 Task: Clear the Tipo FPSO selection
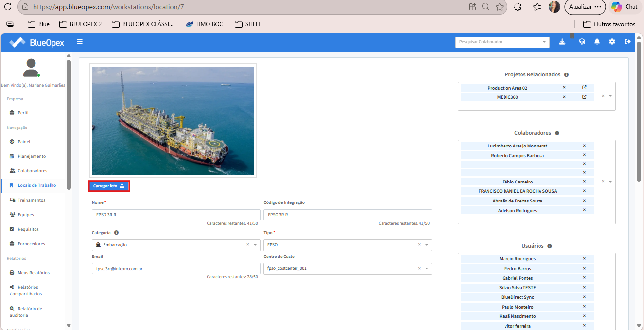(419, 245)
